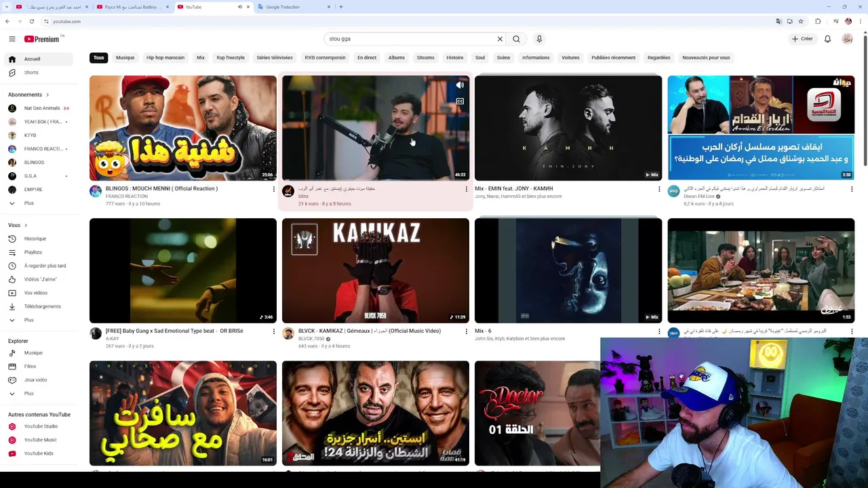The width and height of the screenshot is (868, 488).
Task: Open YouTube Studio link
Action: [x=38, y=426]
